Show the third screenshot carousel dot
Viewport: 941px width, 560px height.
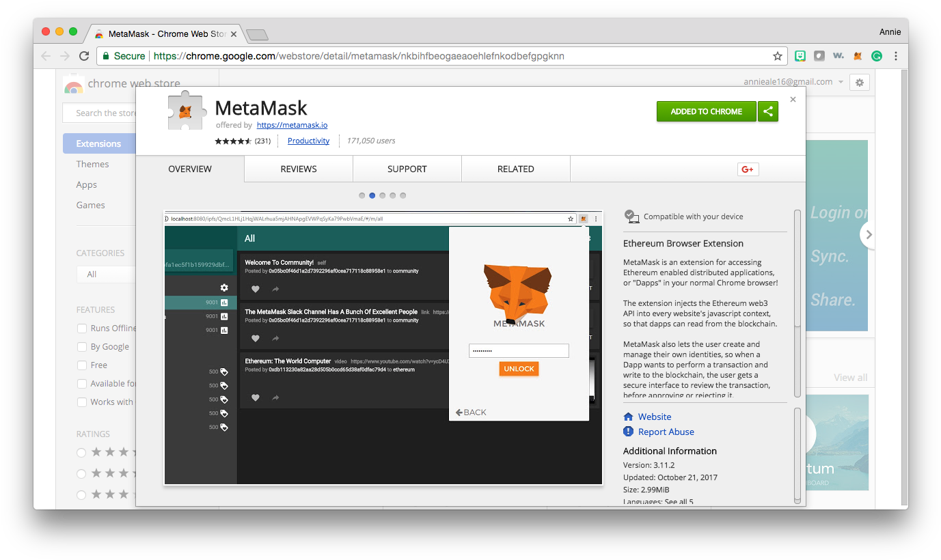click(383, 195)
